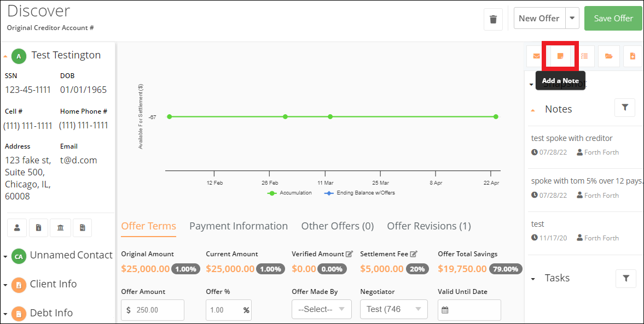This screenshot has height=324, width=644.
Task: Click the first data point on chart line
Action: coord(169,117)
